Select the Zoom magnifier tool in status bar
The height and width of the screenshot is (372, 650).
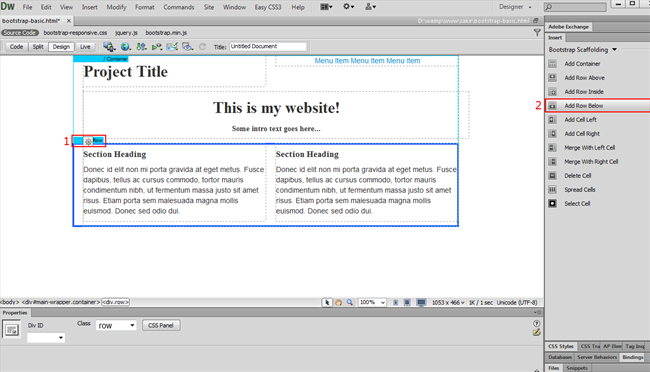click(x=350, y=303)
